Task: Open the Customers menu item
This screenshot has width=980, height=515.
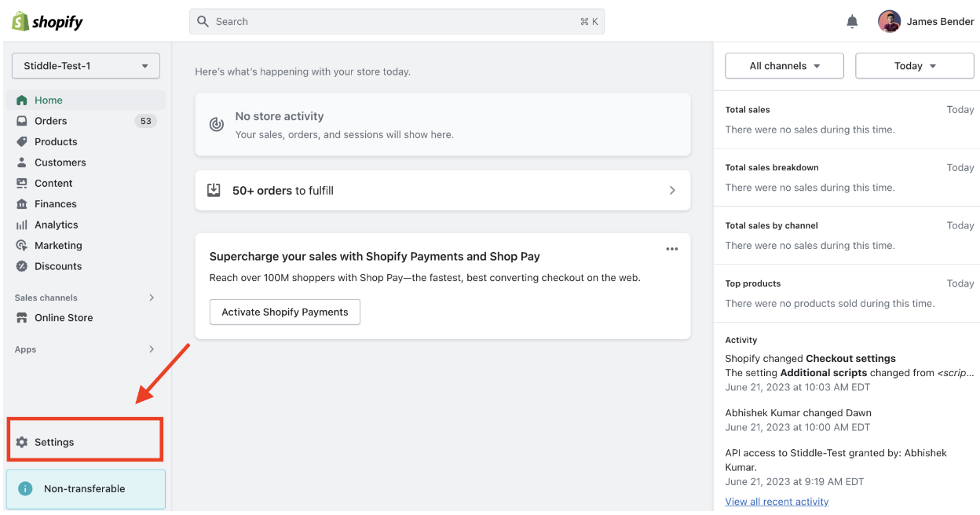Action: click(x=86, y=163)
